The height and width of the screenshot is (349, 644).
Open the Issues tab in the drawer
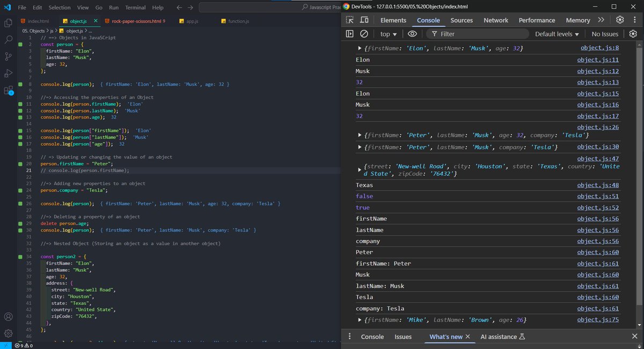pos(403,337)
